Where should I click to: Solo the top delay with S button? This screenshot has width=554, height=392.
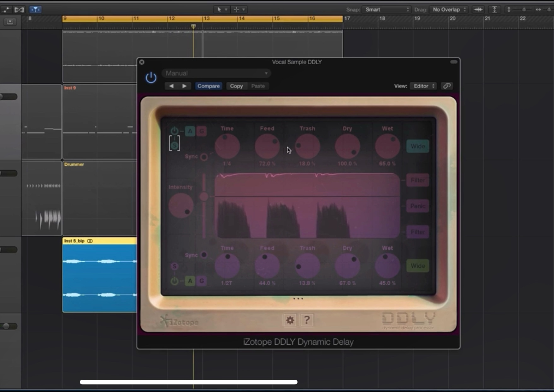[174, 145]
